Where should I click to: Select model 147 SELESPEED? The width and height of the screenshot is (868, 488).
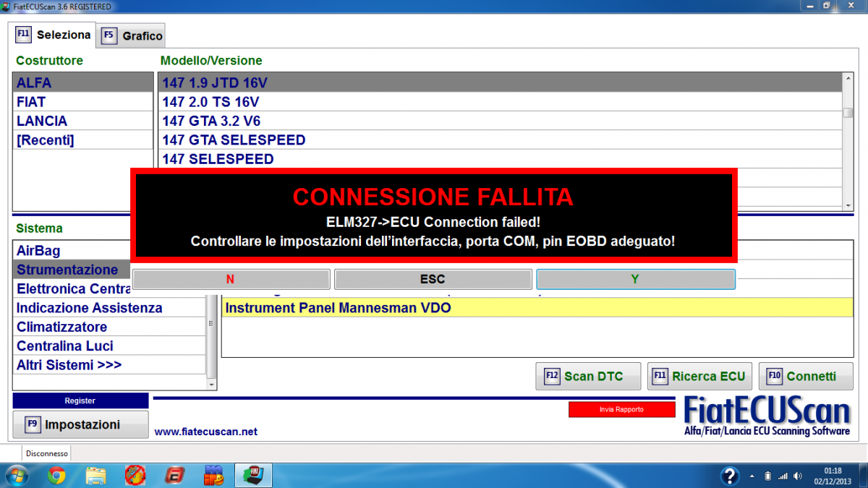[x=500, y=159]
